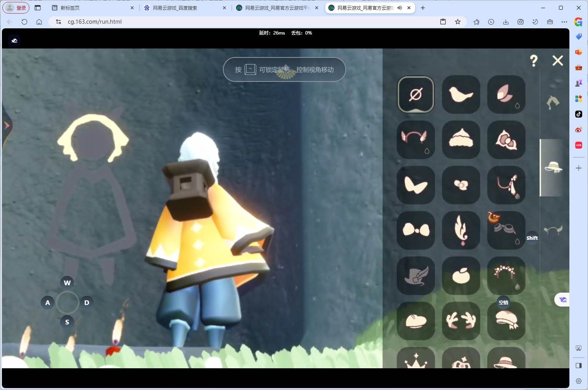Close the active 网易云游戏 tab

[x=409, y=8]
